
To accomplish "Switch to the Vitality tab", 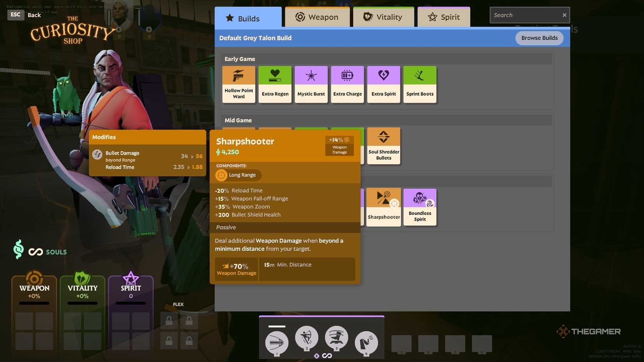I will click(383, 17).
